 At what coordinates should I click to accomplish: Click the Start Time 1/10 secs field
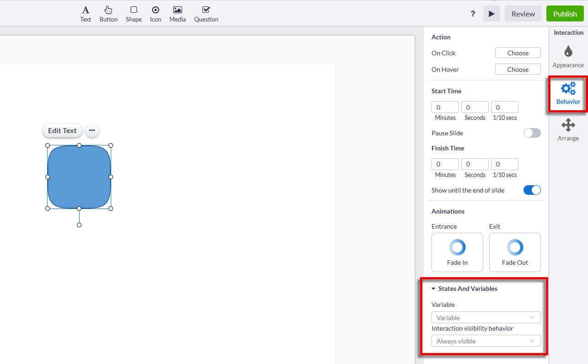pos(504,107)
